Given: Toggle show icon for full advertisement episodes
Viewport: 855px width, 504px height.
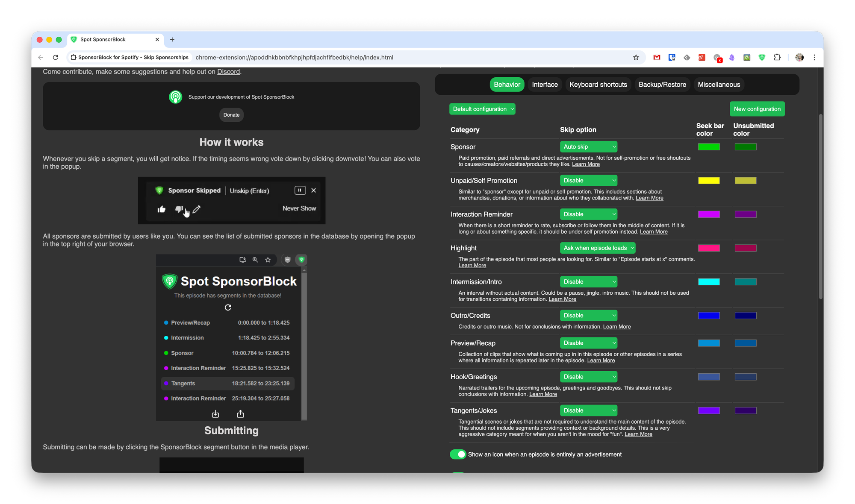Looking at the screenshot, I should pyautogui.click(x=458, y=454).
